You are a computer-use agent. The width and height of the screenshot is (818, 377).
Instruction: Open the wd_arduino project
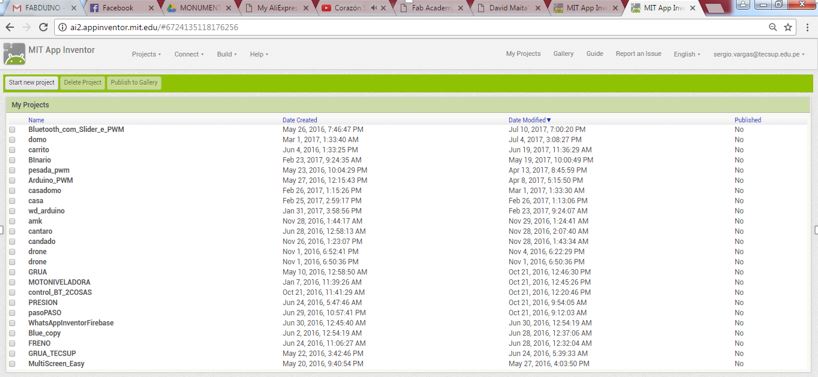46,211
